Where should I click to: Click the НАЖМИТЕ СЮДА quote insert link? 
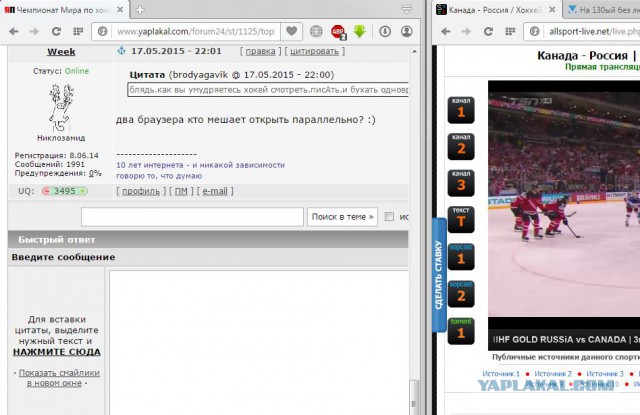[x=57, y=352]
